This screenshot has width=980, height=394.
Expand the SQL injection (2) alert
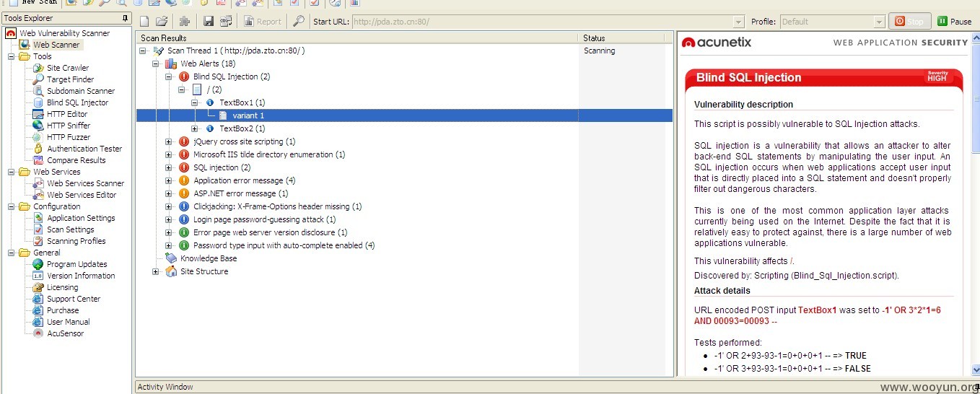pos(169,167)
